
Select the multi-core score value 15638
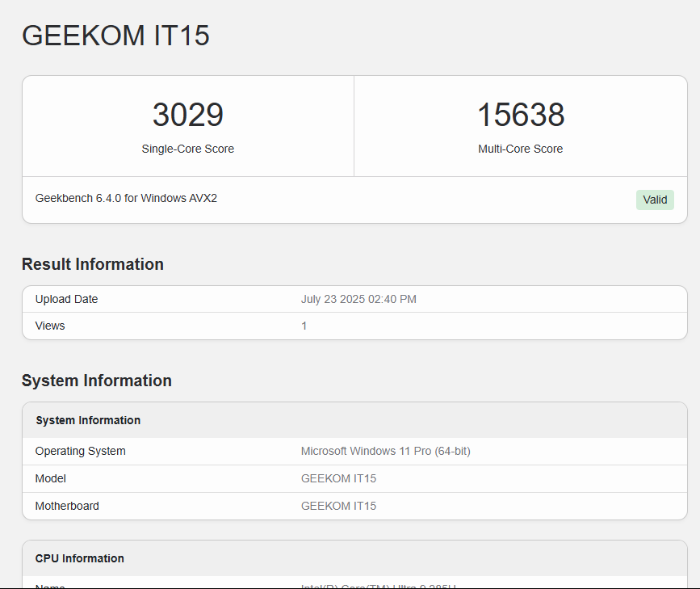click(521, 115)
